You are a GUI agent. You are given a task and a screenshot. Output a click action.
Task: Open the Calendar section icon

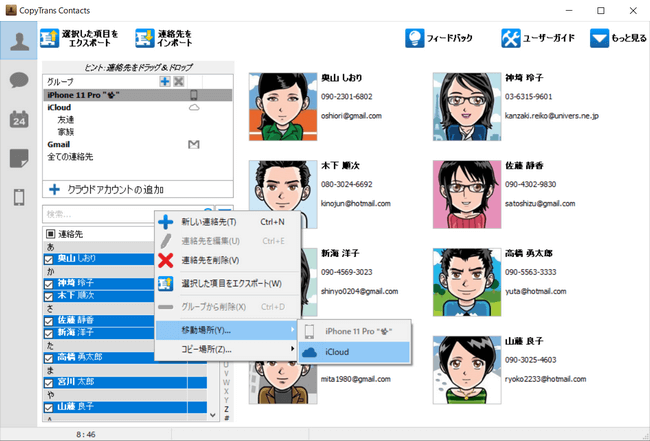pos(19,119)
